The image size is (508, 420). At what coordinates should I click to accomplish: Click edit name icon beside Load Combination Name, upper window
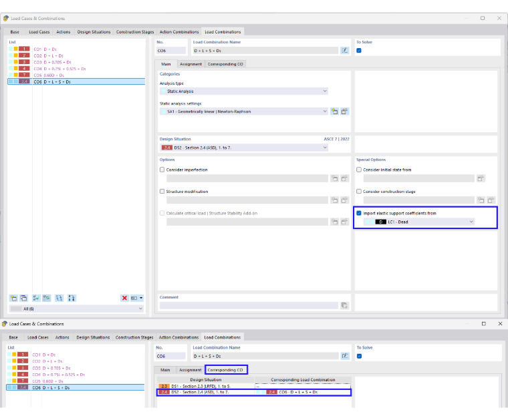(345, 51)
